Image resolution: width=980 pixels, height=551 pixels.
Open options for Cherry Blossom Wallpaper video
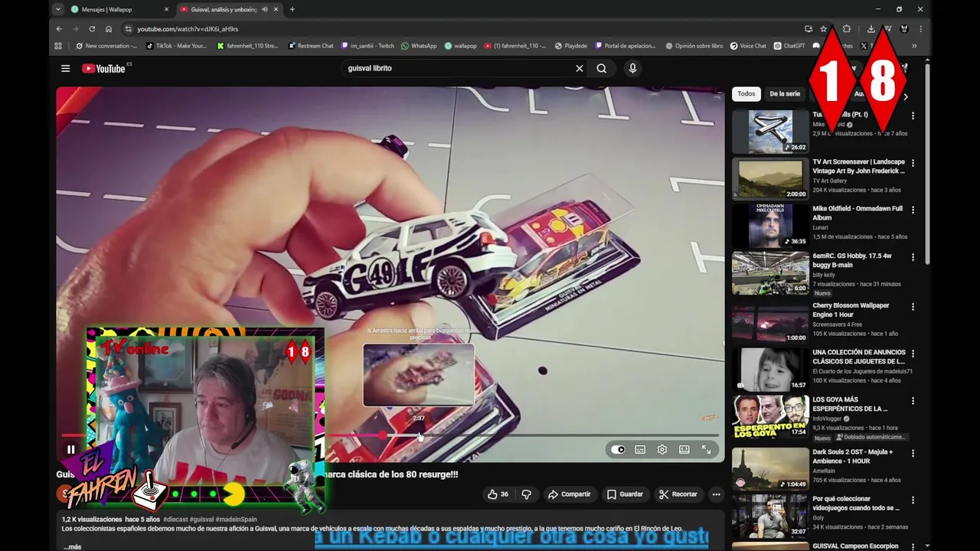(913, 307)
